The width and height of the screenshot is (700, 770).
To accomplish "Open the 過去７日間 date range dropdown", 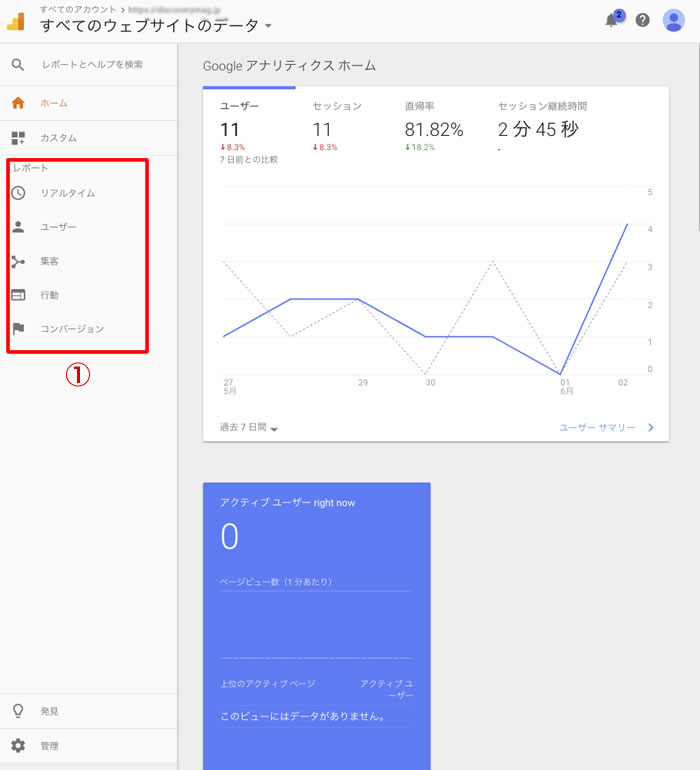I will point(248,428).
